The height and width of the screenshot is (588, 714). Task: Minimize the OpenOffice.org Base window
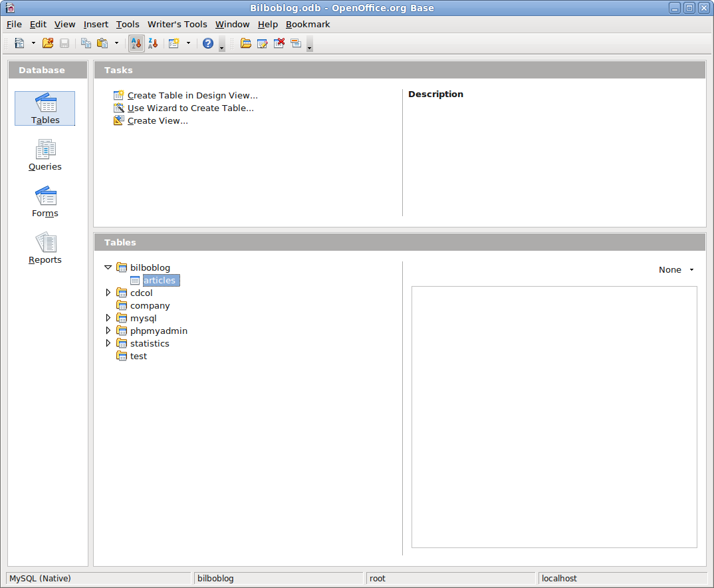[675, 8]
